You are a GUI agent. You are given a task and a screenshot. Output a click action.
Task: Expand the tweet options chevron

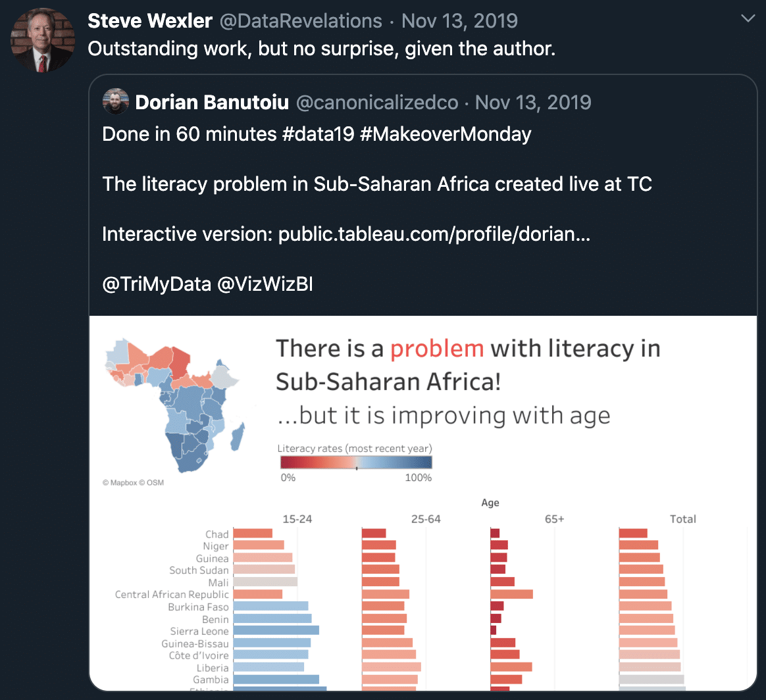tap(748, 18)
